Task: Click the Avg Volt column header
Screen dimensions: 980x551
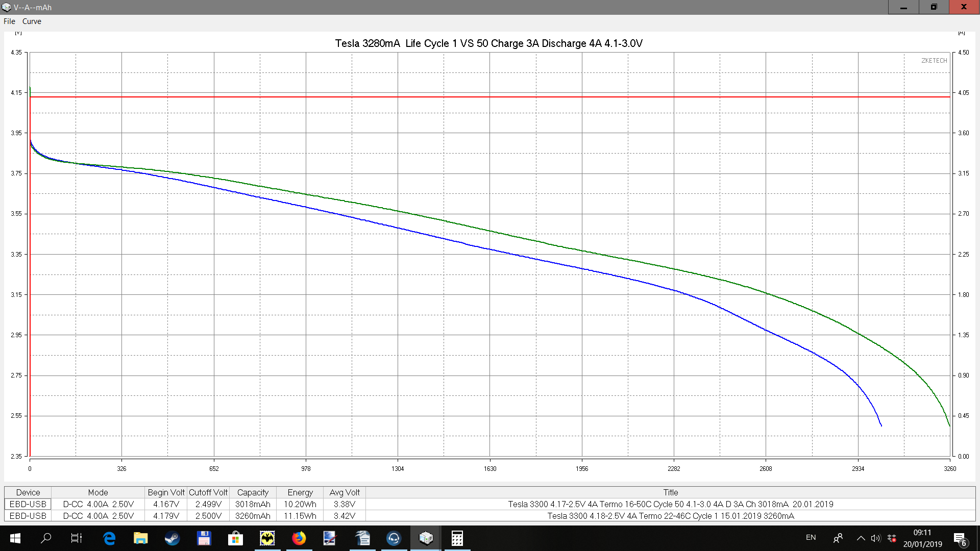Action: [345, 492]
